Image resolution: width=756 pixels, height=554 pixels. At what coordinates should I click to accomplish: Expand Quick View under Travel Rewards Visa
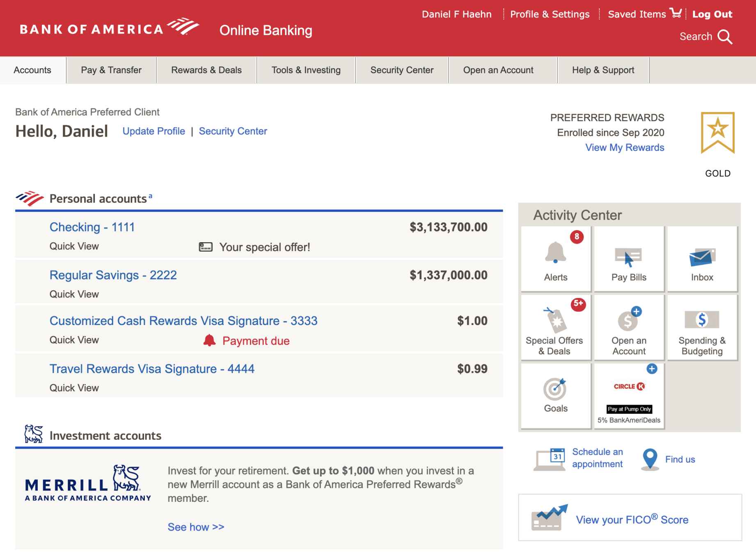point(74,388)
